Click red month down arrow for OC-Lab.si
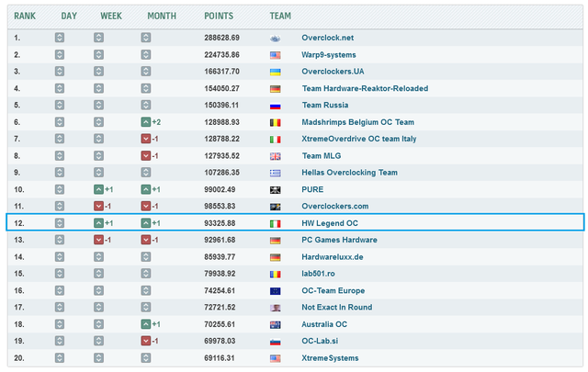 point(146,341)
